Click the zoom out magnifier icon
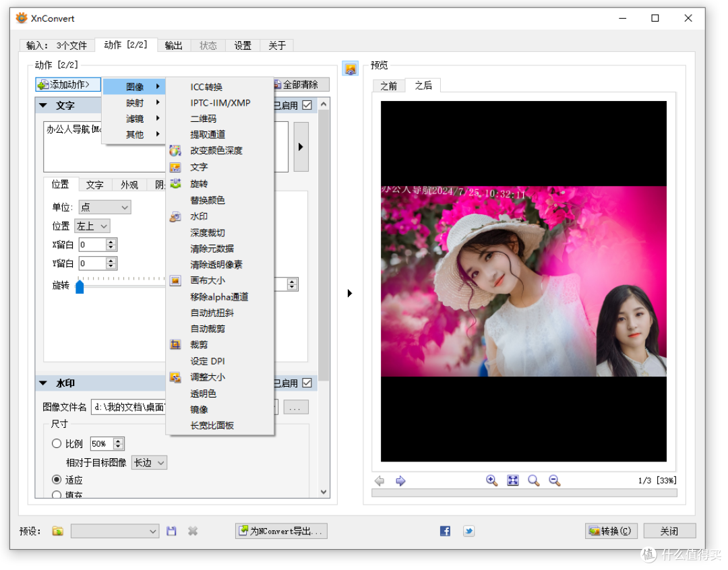728x570 pixels. click(554, 480)
